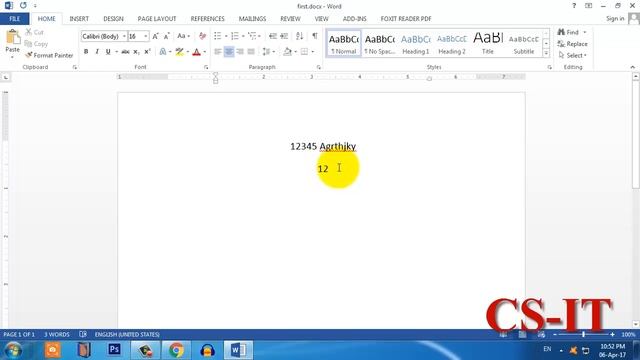
Task: Apply the Heading 1 style
Action: point(416,44)
